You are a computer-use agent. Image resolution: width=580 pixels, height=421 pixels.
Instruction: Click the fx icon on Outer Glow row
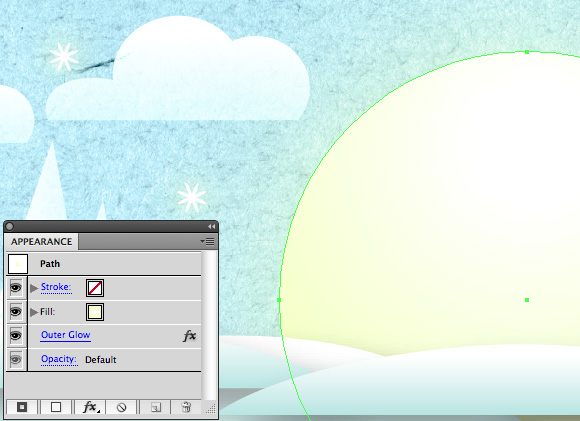click(190, 336)
